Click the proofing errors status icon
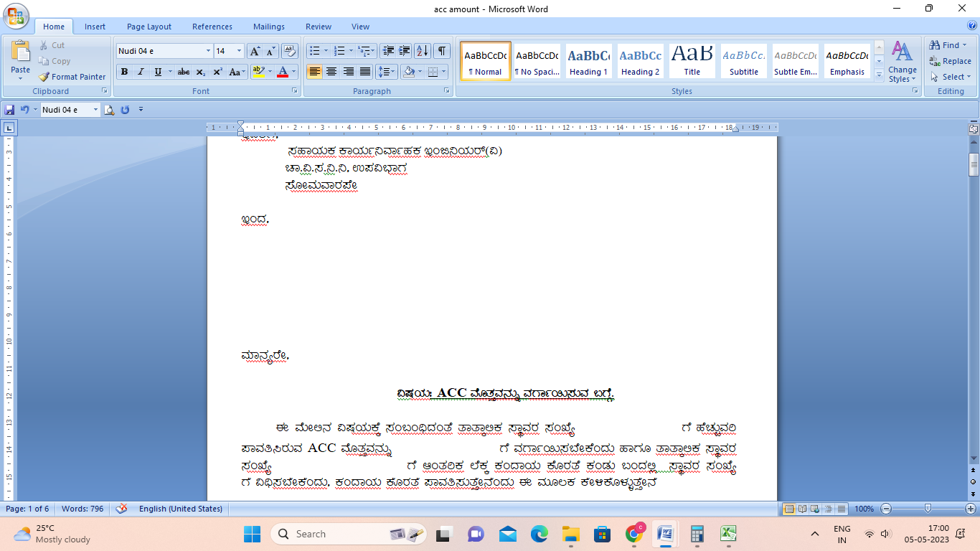Screen dimensions: 980x551 (x=122, y=509)
